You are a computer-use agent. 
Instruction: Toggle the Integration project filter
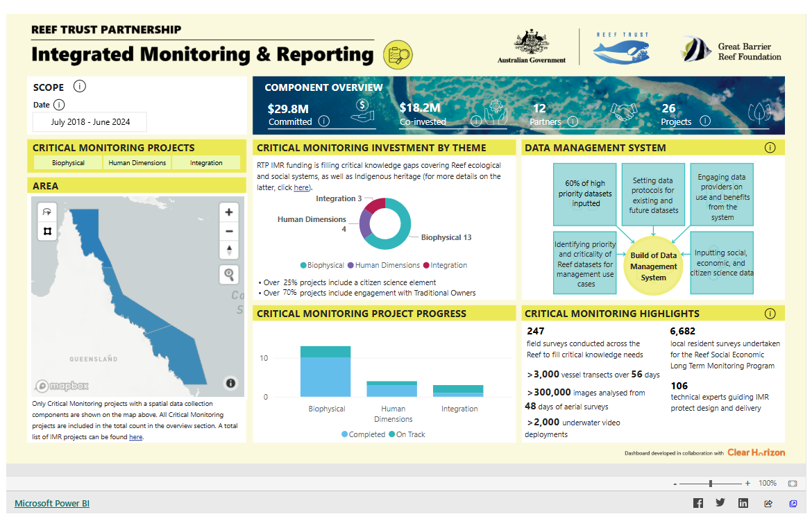(x=206, y=163)
